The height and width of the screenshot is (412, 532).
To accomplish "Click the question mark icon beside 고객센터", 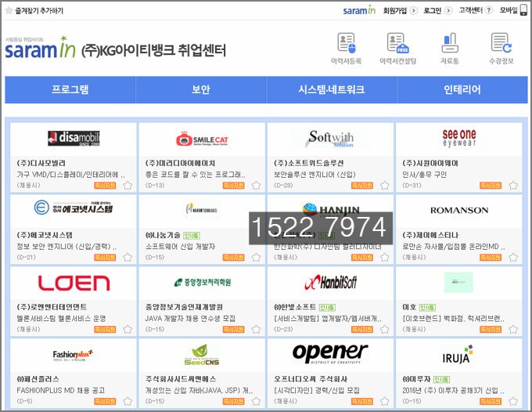I will point(488,10).
